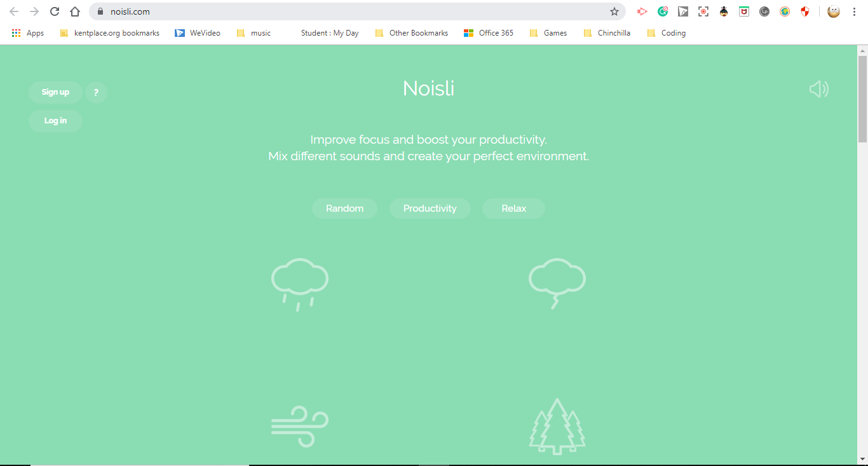The image size is (868, 466).
Task: Click the red and white shield extension
Action: coord(805,11)
